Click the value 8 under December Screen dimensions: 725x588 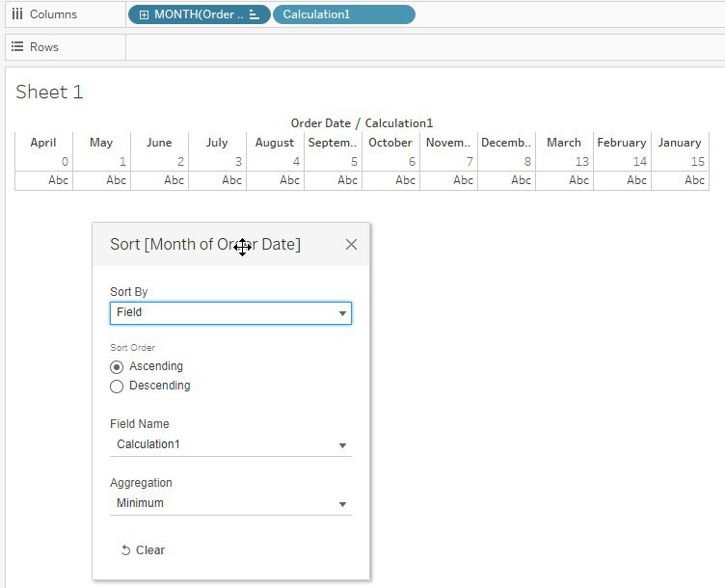click(527, 162)
